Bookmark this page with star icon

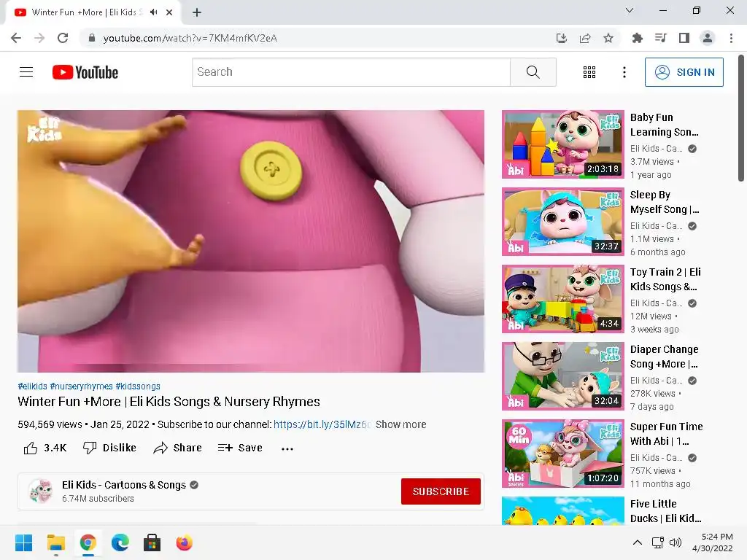(x=608, y=38)
